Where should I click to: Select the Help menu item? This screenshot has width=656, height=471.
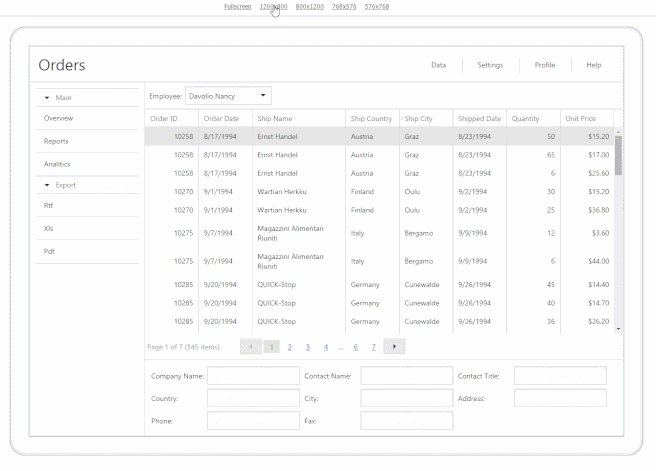[x=594, y=65]
